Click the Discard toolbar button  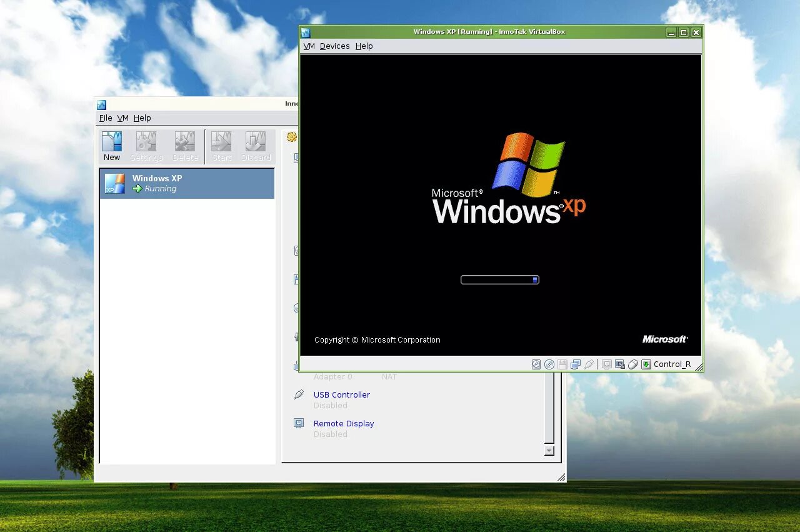point(256,146)
